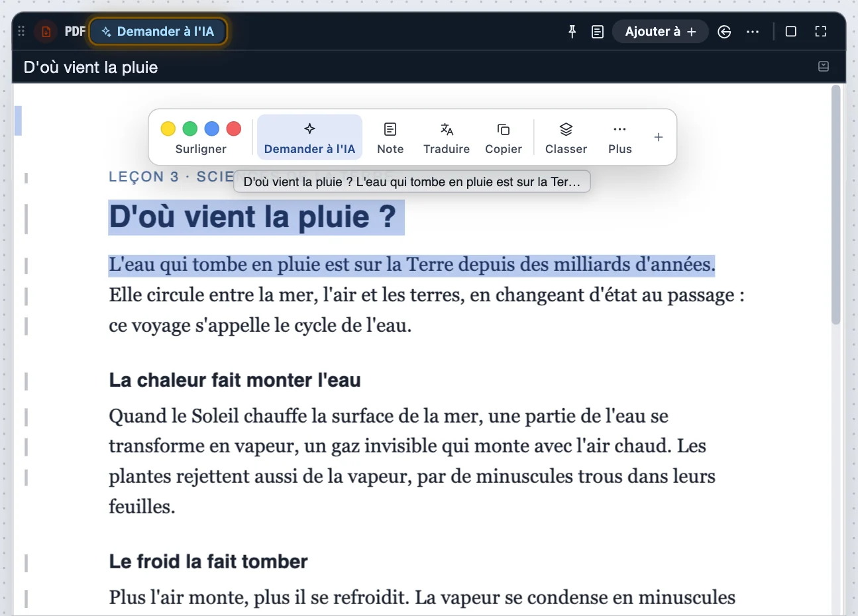The image size is (858, 616).
Task: Click the highlighted sentence starting "L'eau qui tombe"
Action: click(412, 265)
